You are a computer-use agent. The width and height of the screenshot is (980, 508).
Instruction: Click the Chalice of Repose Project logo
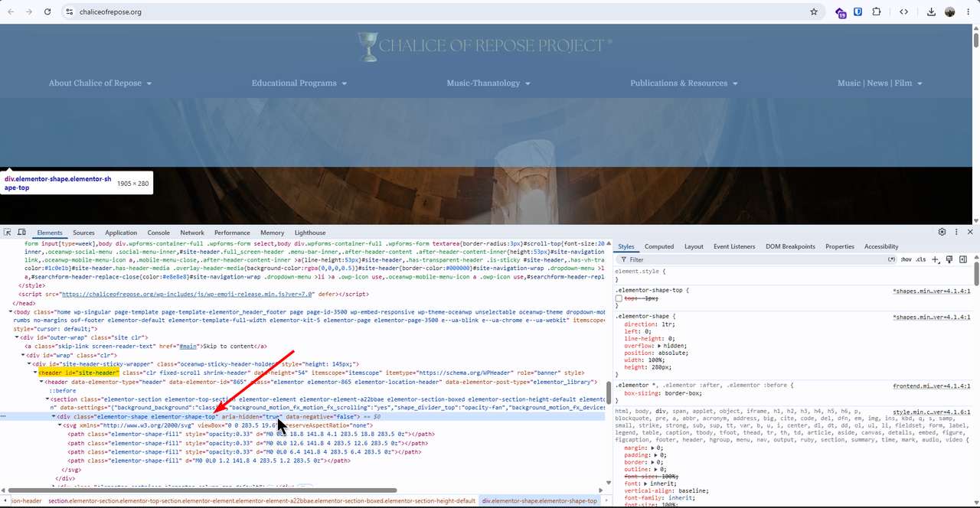coord(485,46)
